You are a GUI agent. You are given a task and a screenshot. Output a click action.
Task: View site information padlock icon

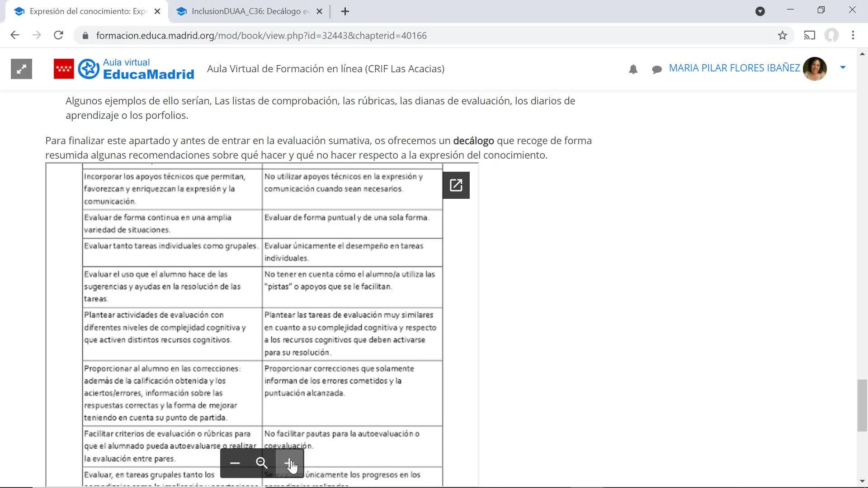pos(85,36)
